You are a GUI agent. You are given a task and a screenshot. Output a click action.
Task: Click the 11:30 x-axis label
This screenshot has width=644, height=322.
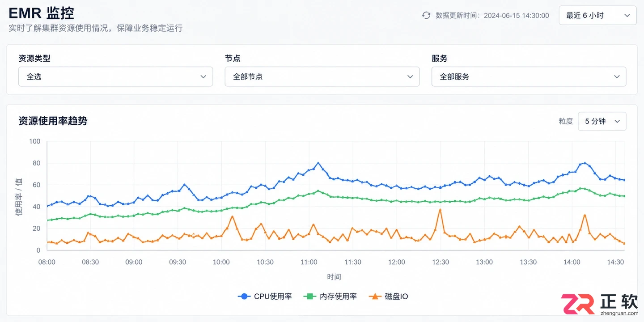[353, 262]
